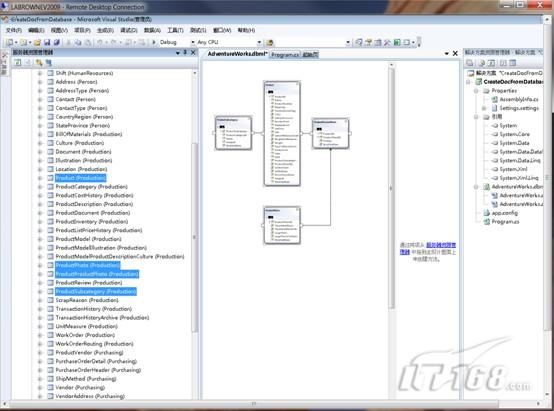Screen dimensions: 554x411
Task: Start debugging with the green play icon
Action: coord(154,42)
